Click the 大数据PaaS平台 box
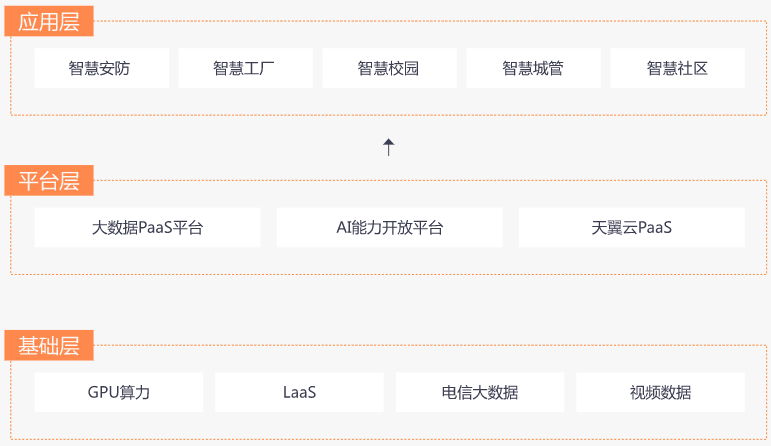771x446 pixels. (147, 227)
